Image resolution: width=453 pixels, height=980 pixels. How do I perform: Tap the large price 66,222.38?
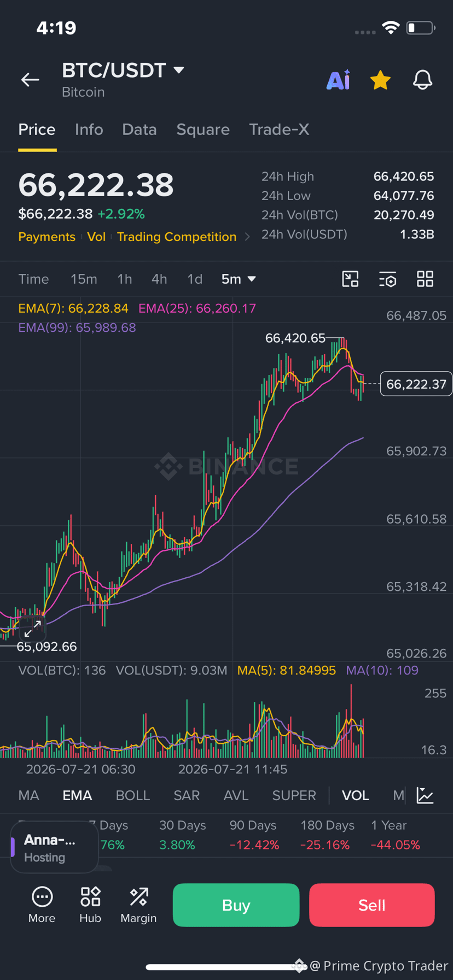96,185
